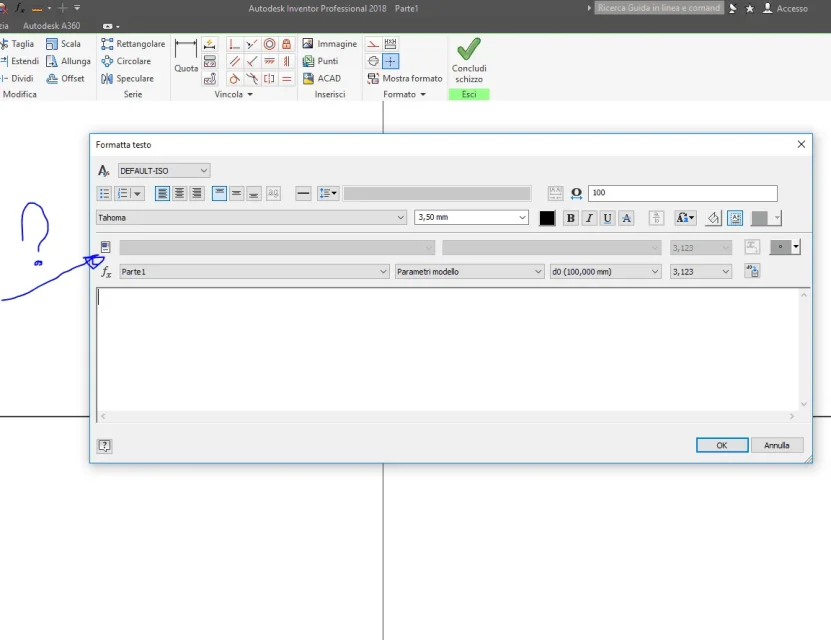The image size is (831, 640).
Task: Choose the Rettangolare pattern tool
Action: pos(133,44)
